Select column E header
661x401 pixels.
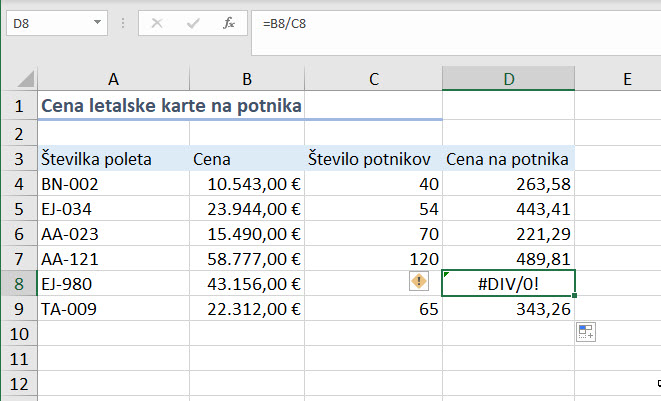618,79
